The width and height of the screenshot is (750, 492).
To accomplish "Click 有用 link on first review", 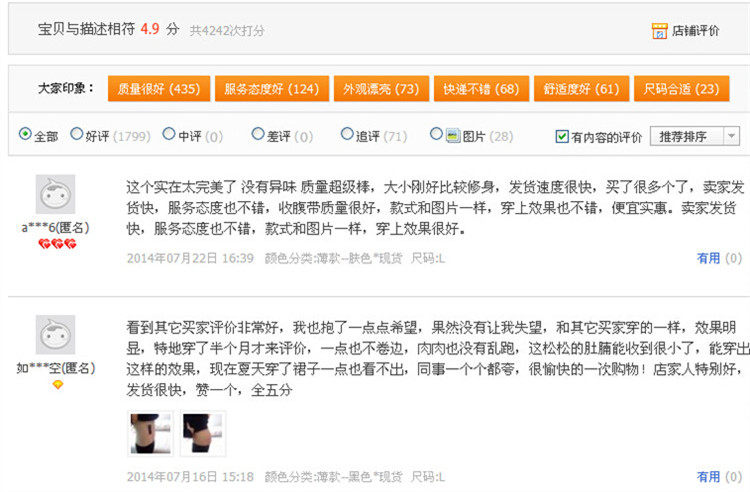I will pyautogui.click(x=708, y=258).
